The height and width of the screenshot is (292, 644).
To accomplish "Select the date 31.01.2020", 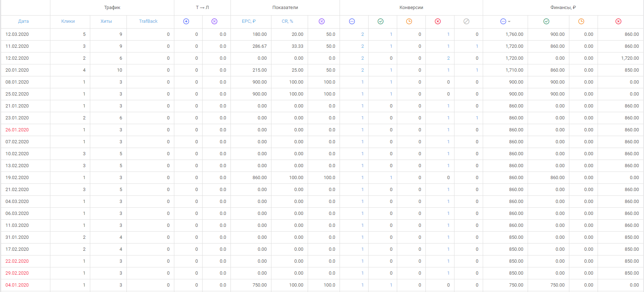I will pyautogui.click(x=17, y=237).
